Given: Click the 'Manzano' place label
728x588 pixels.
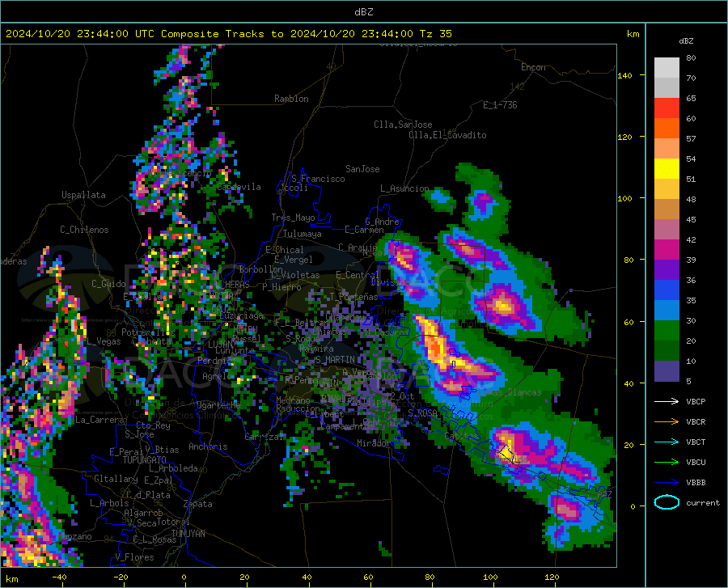Looking at the screenshot, I should (x=76, y=536).
